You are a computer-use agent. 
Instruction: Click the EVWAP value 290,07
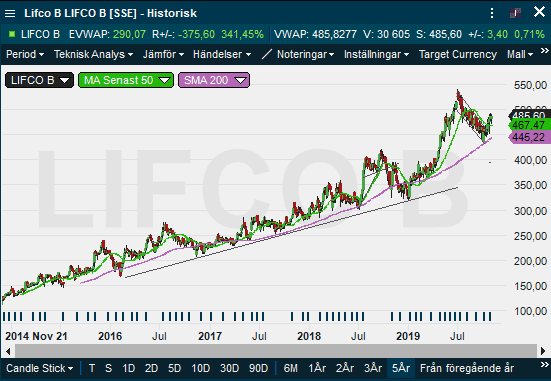coord(129,34)
